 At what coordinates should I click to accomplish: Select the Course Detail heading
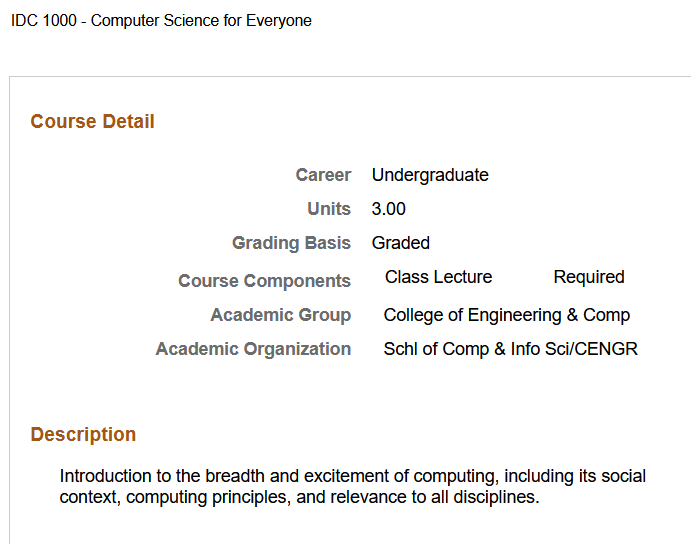tap(92, 122)
